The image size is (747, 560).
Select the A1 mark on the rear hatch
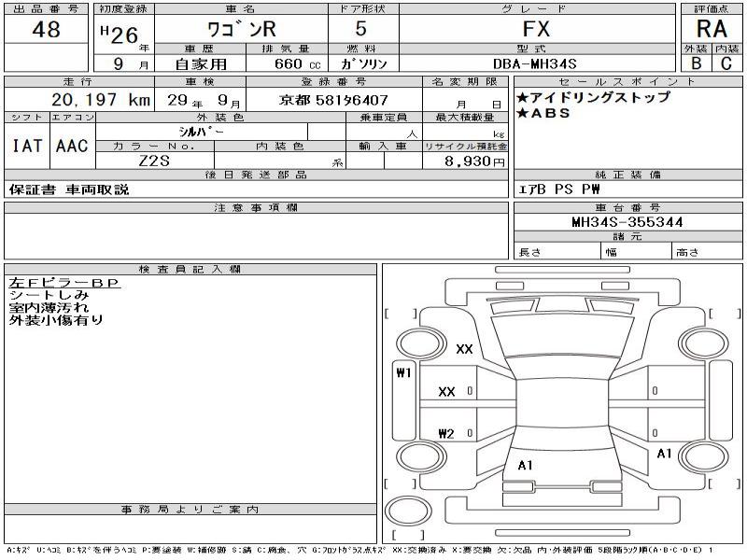tap(525, 465)
